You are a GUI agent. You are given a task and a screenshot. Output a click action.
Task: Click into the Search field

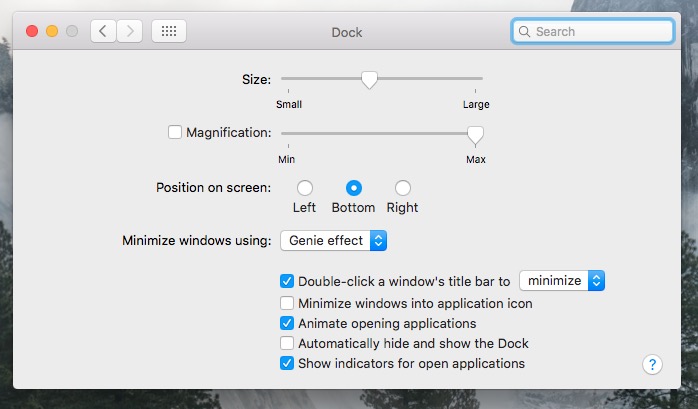[592, 32]
